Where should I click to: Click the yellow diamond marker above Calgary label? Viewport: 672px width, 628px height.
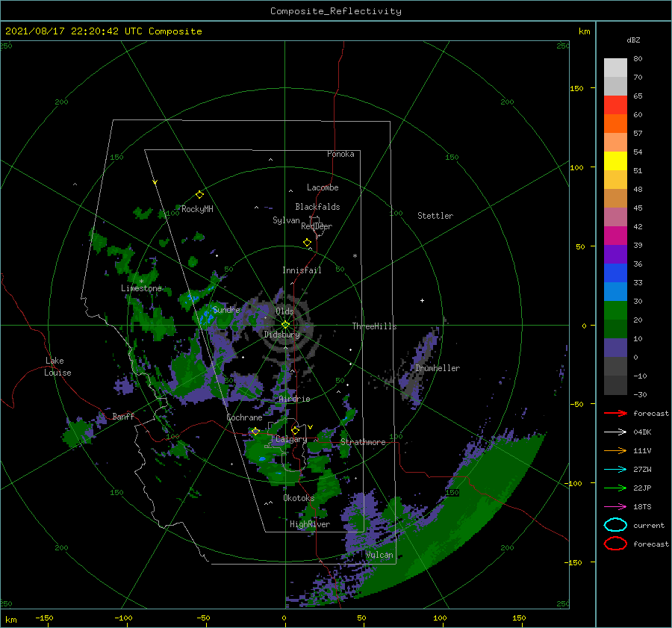(295, 430)
